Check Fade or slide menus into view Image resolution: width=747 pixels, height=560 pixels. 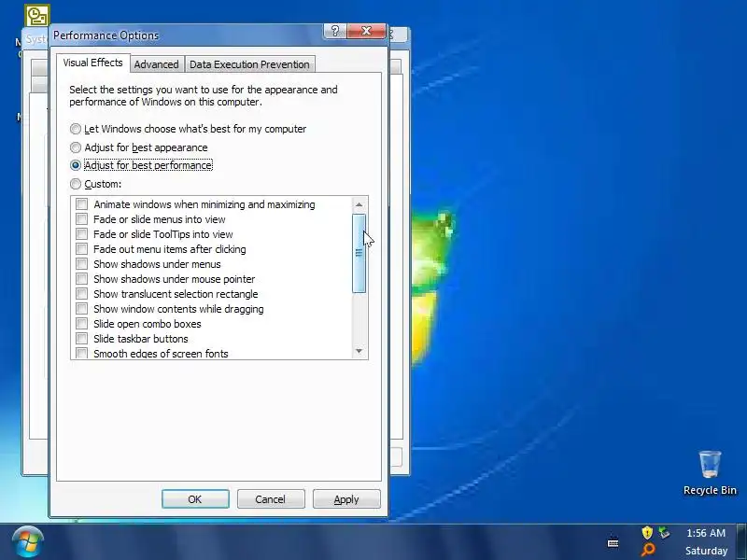(81, 219)
